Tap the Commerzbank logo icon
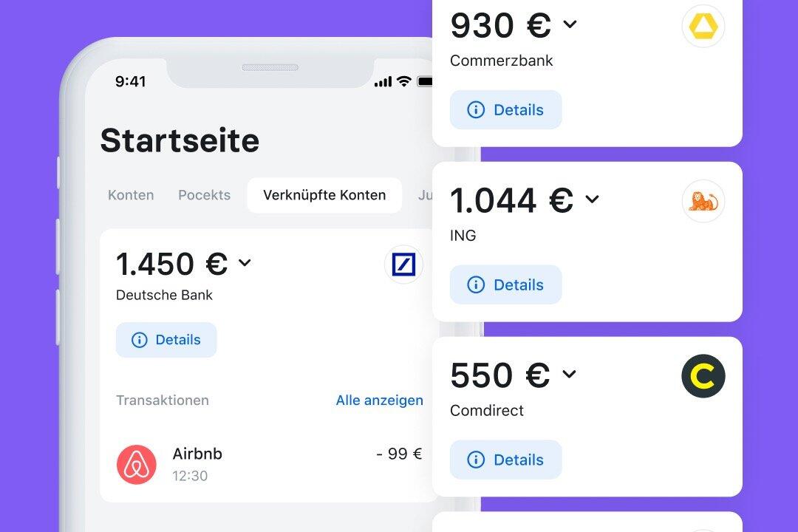The image size is (798, 532). [x=703, y=27]
